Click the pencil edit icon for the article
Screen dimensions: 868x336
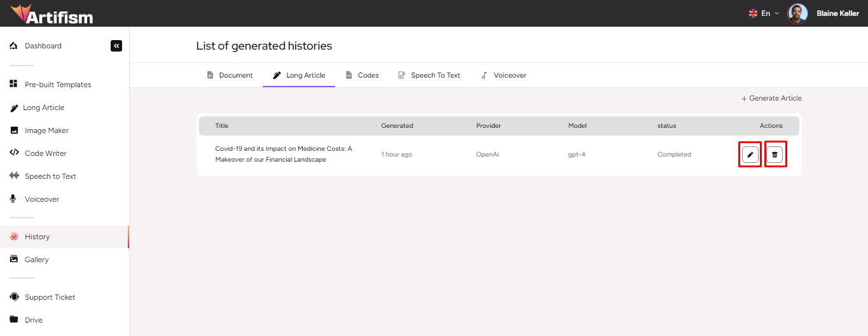coord(750,155)
